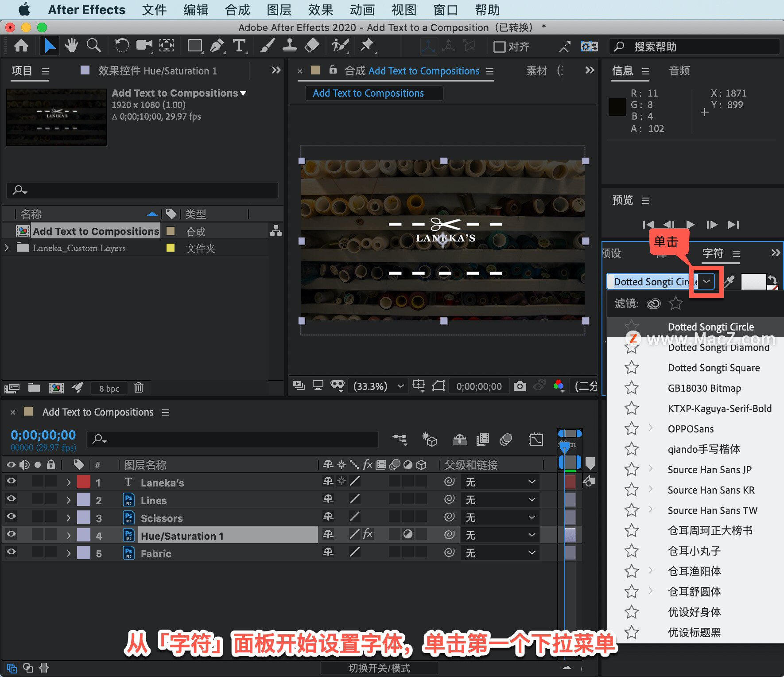
Task: Expand Source Han Sans JP font family
Action: click(651, 468)
